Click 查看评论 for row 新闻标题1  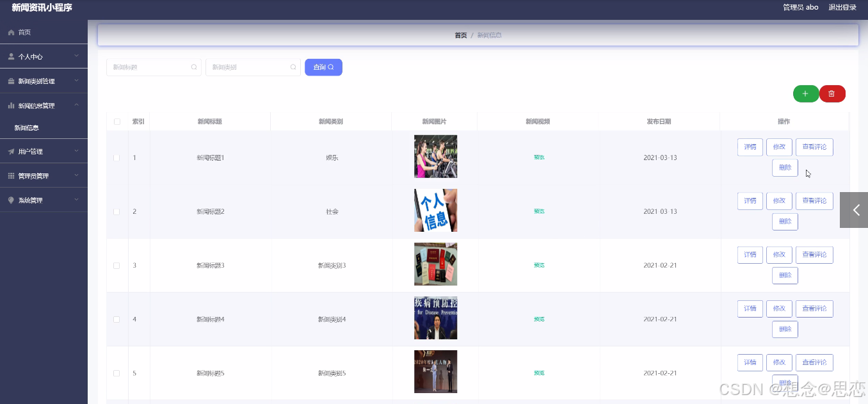coord(814,147)
